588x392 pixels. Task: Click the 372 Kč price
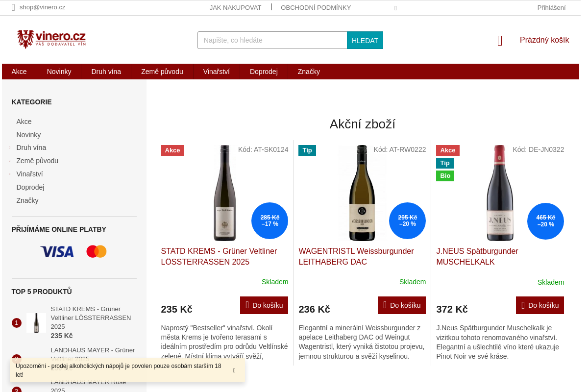point(452,309)
